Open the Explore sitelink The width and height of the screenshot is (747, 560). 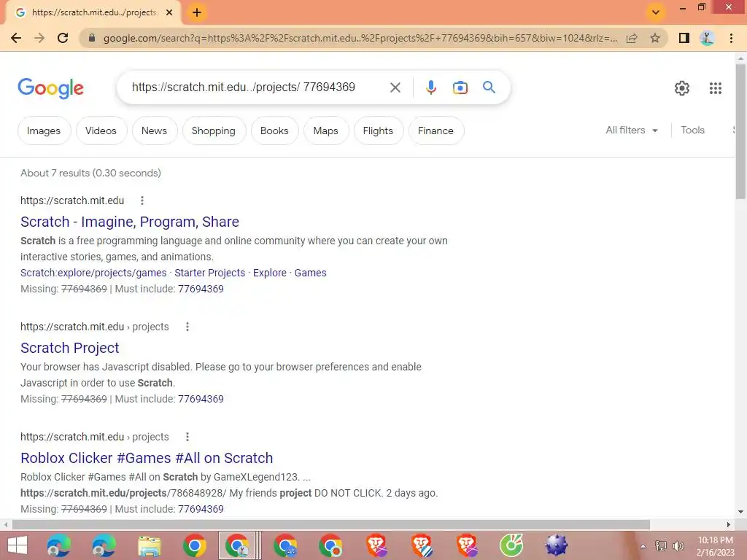coord(270,273)
